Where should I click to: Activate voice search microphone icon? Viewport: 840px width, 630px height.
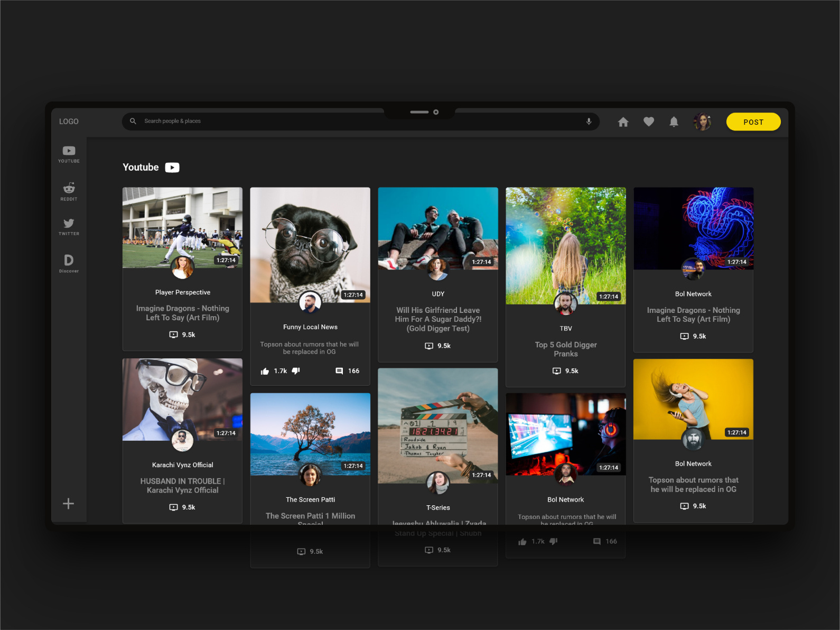[x=589, y=121]
